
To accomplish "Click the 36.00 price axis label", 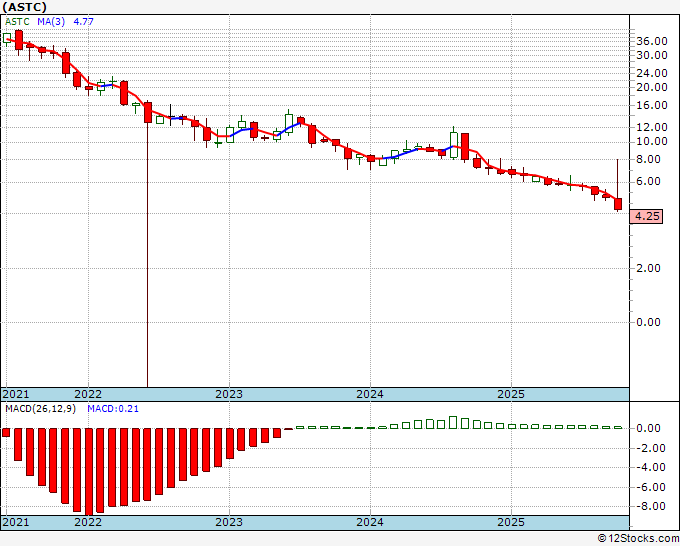I will pyautogui.click(x=652, y=41).
